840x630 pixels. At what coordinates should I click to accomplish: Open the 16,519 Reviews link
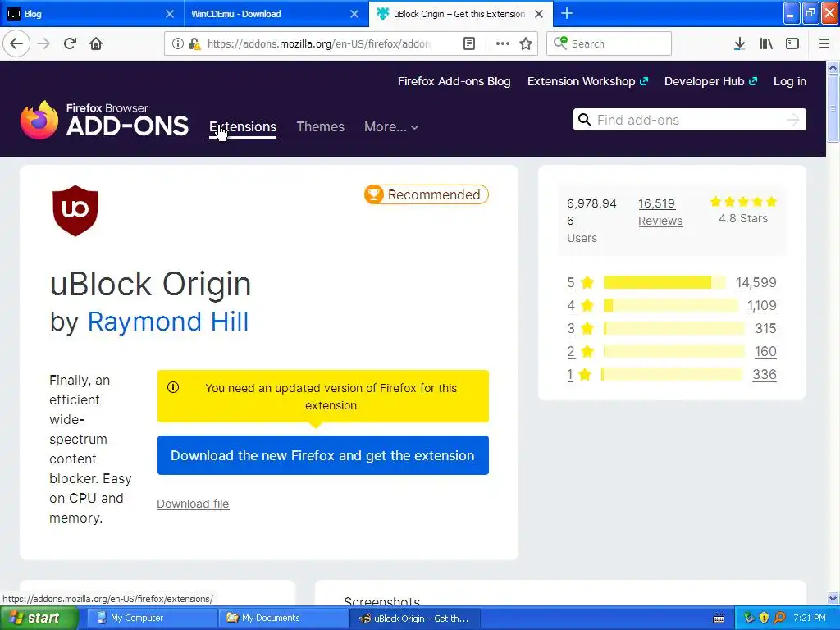(x=660, y=212)
